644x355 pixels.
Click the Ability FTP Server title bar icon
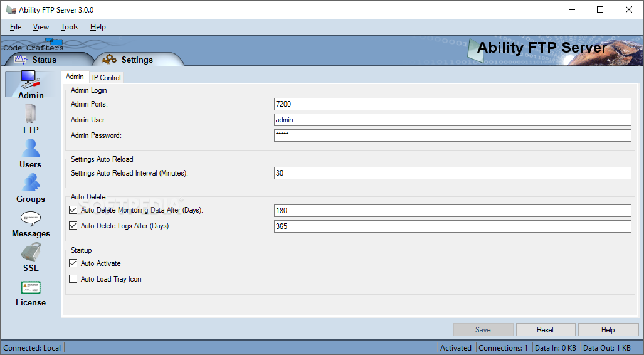tap(11, 9)
